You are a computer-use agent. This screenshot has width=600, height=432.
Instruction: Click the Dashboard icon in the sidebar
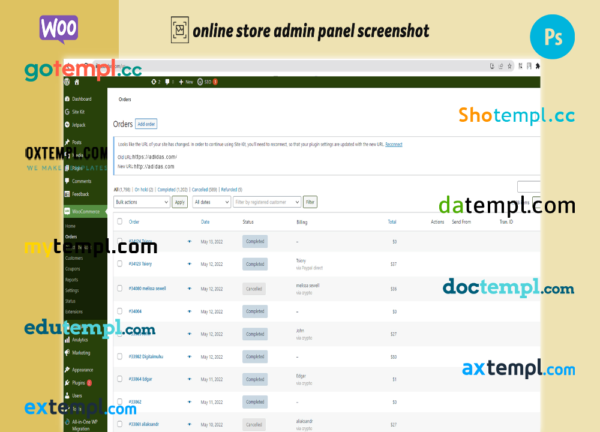pyautogui.click(x=67, y=99)
